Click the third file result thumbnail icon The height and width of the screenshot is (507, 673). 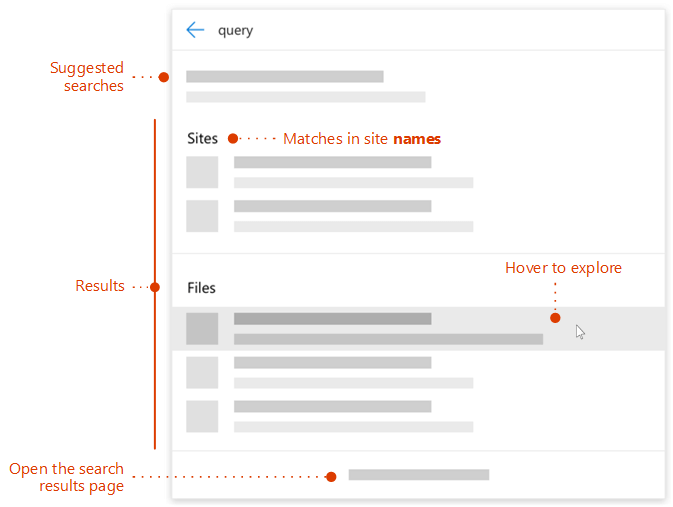tap(202, 416)
